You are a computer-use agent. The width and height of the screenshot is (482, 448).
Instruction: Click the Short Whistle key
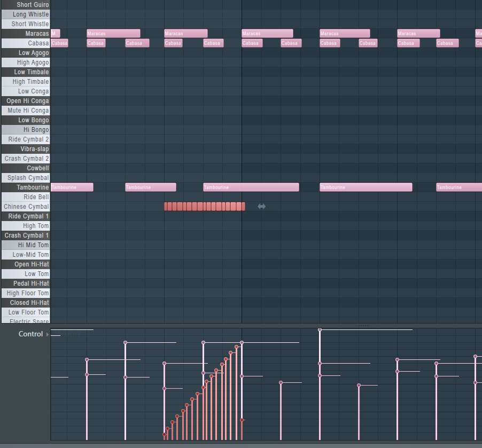pyautogui.click(x=26, y=23)
